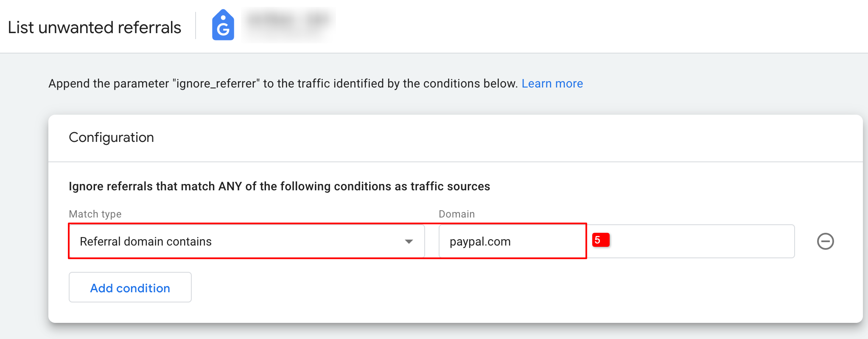Click the quoted "ignore_referrer" parameter text

pos(216,84)
